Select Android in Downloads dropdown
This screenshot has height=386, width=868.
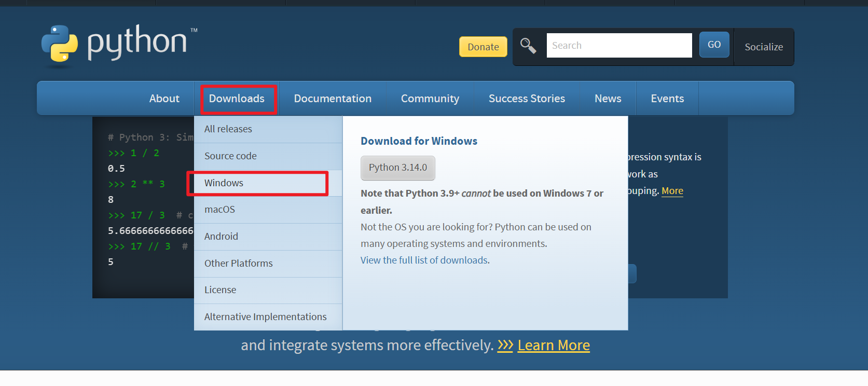268,237
